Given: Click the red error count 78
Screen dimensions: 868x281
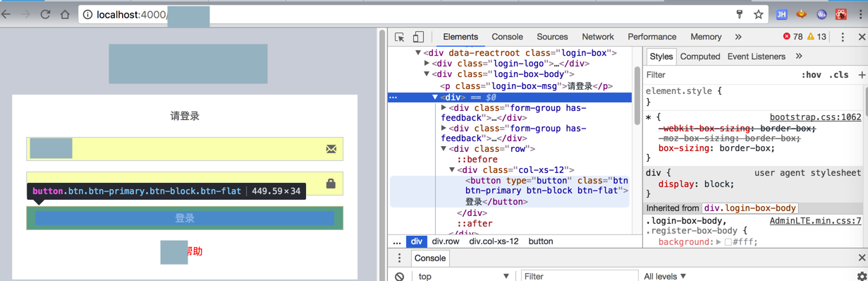Looking at the screenshot, I should pos(793,37).
